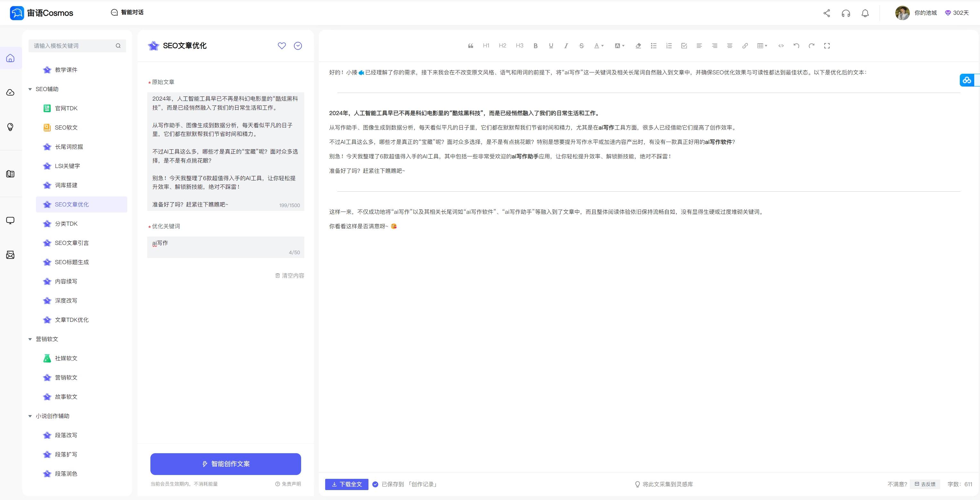Image resolution: width=980 pixels, height=500 pixels.
Task: Open the share icon in header
Action: [x=827, y=13]
